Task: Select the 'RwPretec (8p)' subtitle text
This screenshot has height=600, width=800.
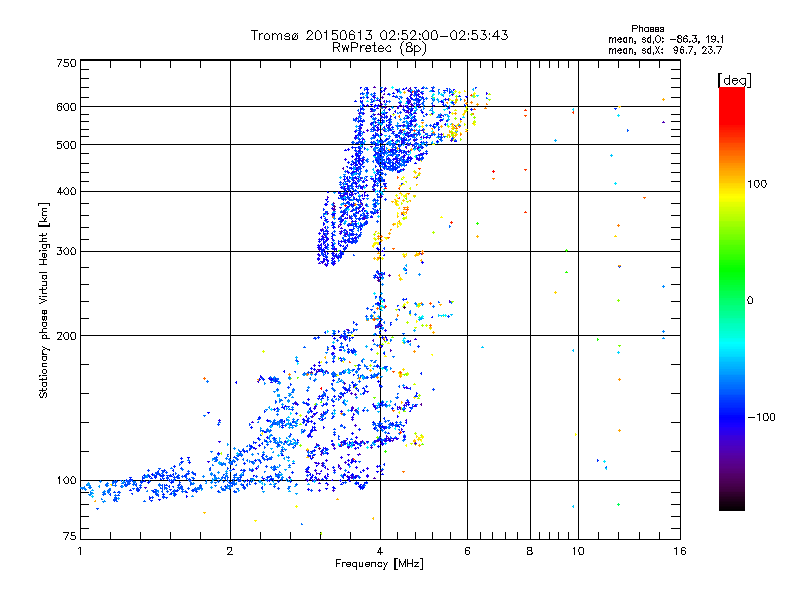Action: [379, 48]
